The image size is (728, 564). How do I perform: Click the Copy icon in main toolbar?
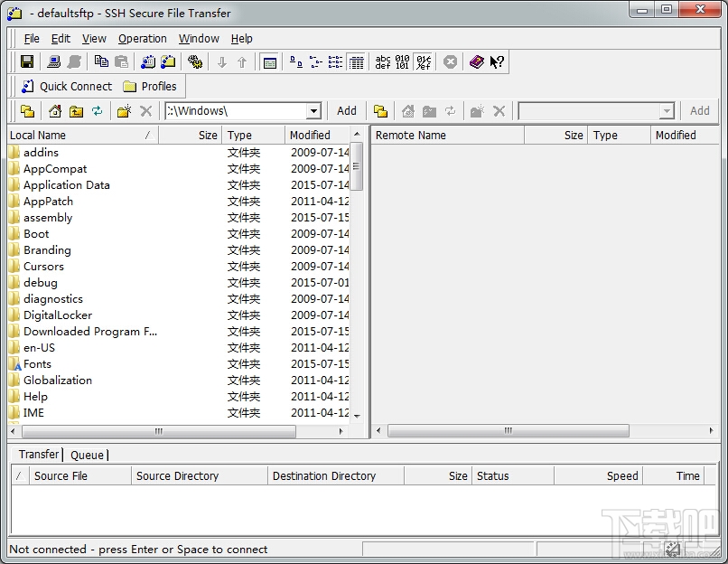101,61
